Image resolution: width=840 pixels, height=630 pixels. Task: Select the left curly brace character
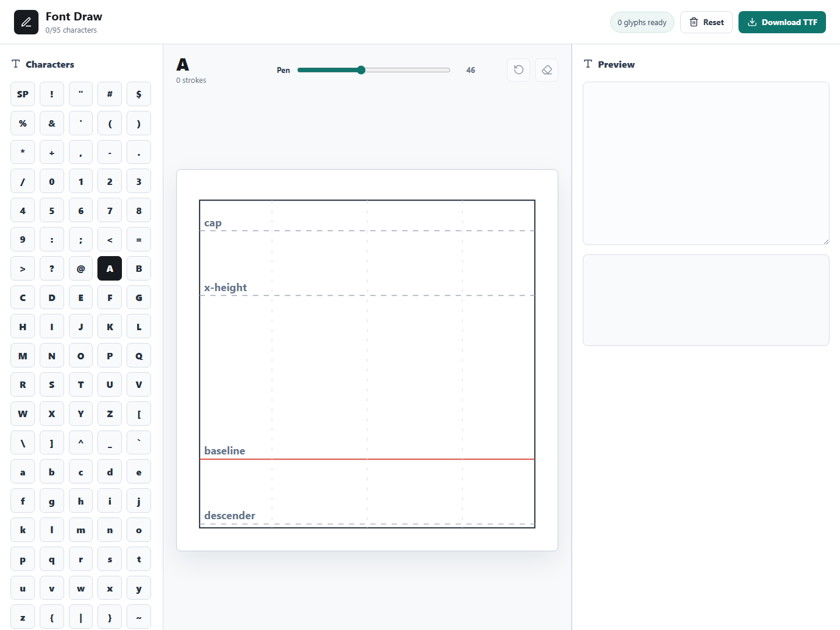pyautogui.click(x=52, y=617)
